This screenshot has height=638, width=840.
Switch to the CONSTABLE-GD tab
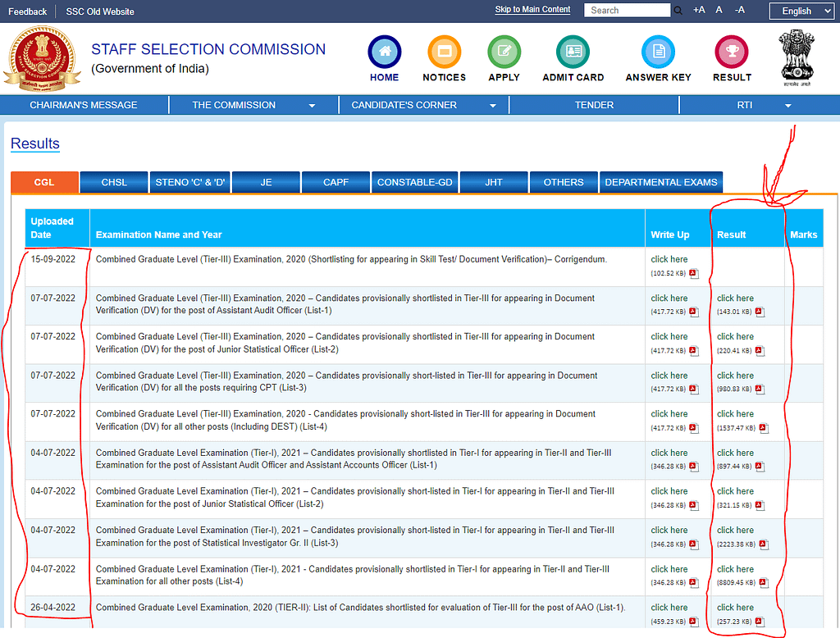[414, 182]
